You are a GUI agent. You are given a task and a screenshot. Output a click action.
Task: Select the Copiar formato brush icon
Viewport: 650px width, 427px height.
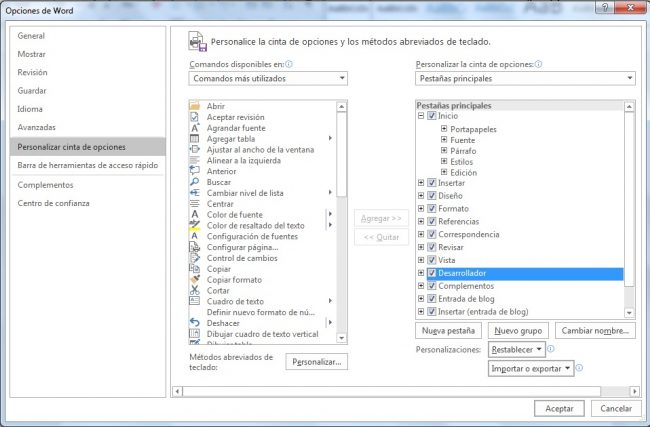[x=194, y=279]
